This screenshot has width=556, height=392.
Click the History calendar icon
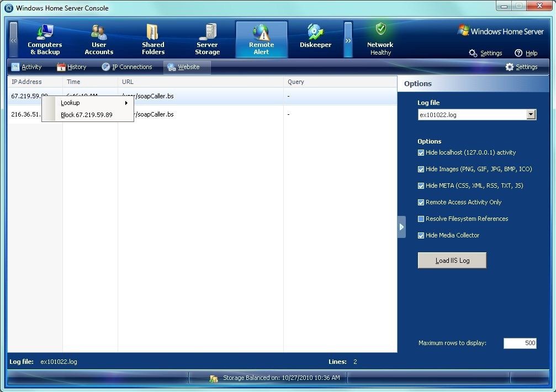pyautogui.click(x=61, y=67)
